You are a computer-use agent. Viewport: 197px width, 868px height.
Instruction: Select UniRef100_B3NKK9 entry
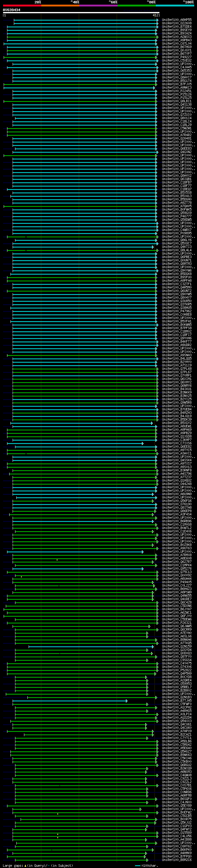177,392
